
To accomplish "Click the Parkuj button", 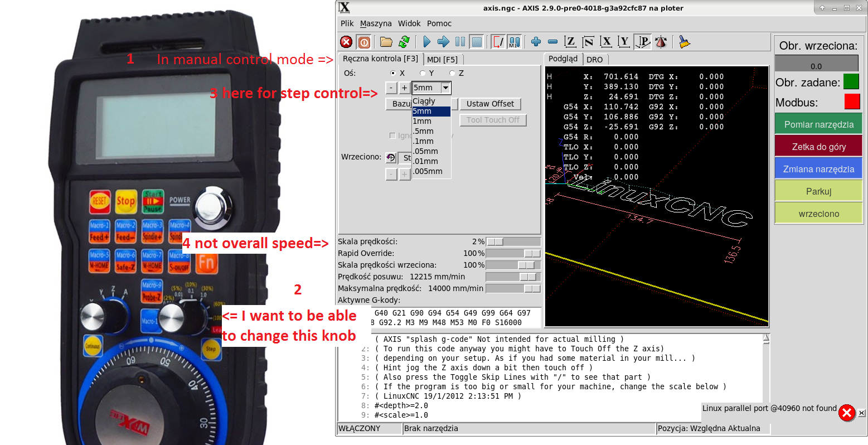I will [x=819, y=191].
